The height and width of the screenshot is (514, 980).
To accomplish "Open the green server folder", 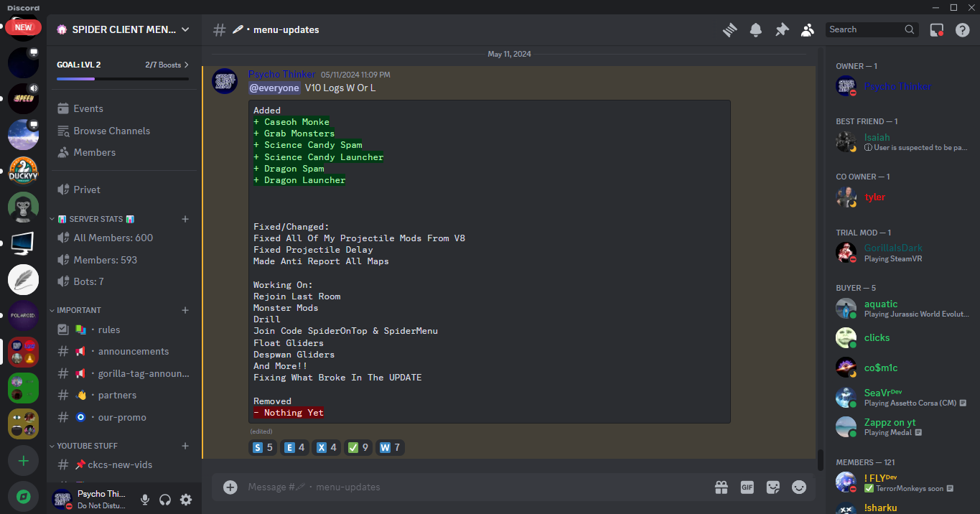I will coord(23,388).
